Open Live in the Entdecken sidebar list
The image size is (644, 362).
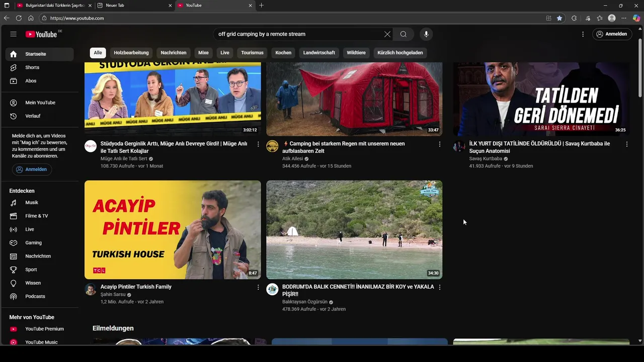[x=40, y=229]
